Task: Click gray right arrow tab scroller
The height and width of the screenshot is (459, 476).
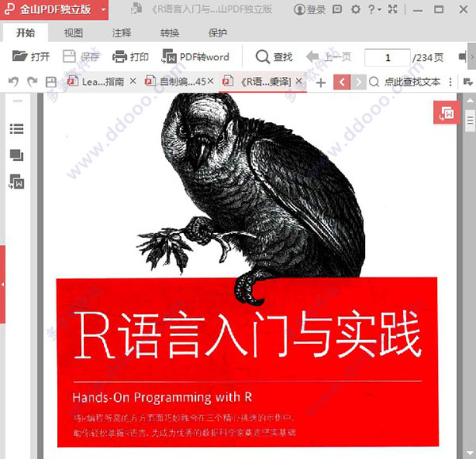Action: [359, 82]
